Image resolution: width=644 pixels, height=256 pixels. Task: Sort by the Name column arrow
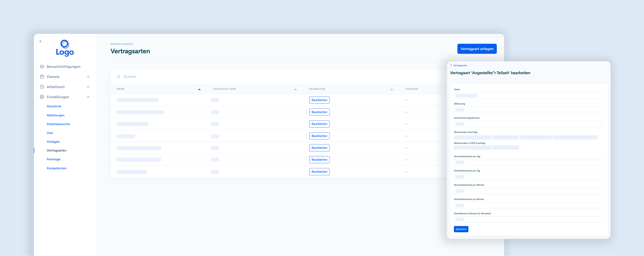[199, 89]
